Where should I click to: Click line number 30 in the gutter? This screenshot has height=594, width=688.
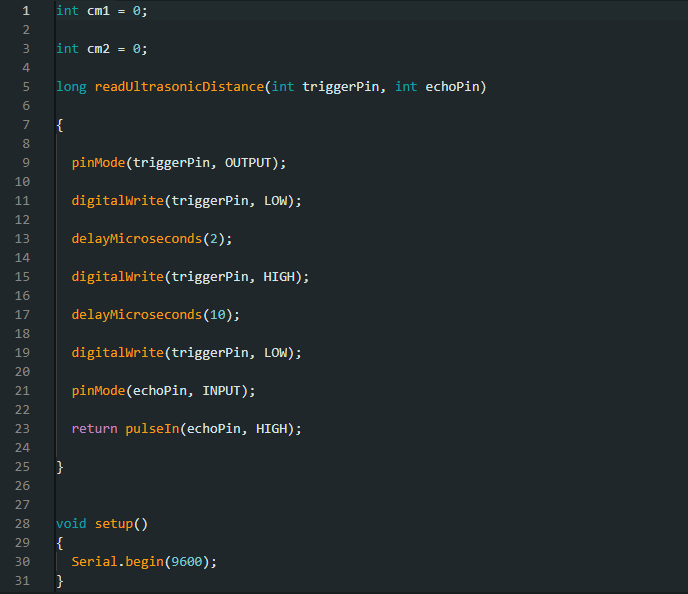(x=22, y=562)
